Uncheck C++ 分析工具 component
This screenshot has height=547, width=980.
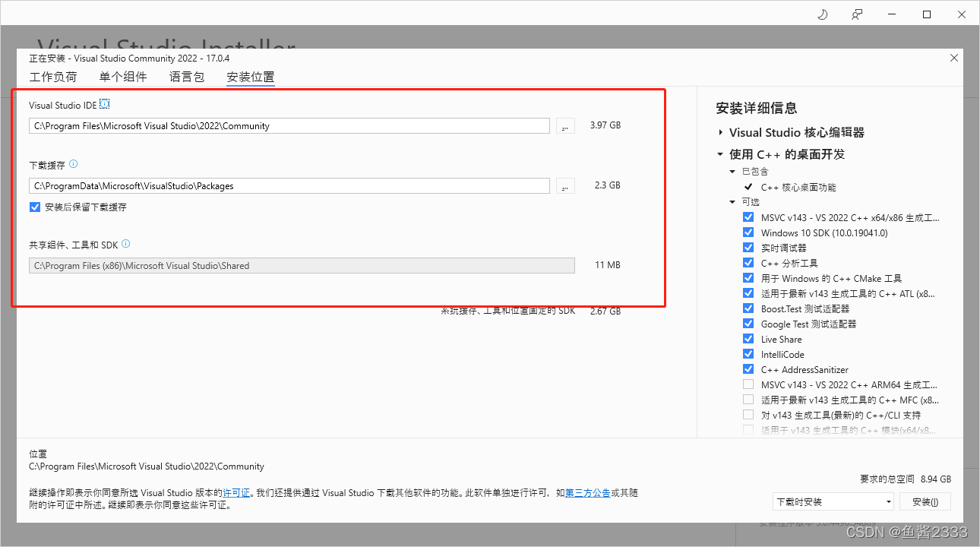click(x=748, y=263)
